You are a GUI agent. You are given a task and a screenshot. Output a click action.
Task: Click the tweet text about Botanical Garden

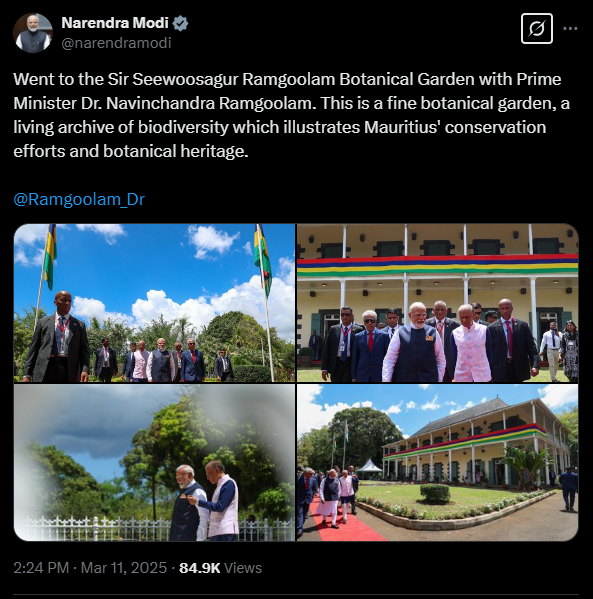292,115
